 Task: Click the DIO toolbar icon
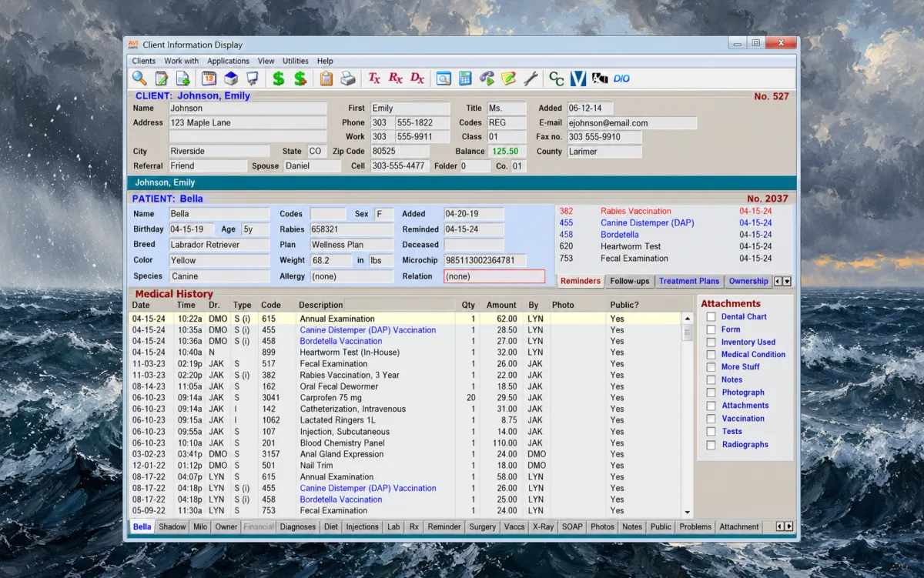click(x=621, y=79)
